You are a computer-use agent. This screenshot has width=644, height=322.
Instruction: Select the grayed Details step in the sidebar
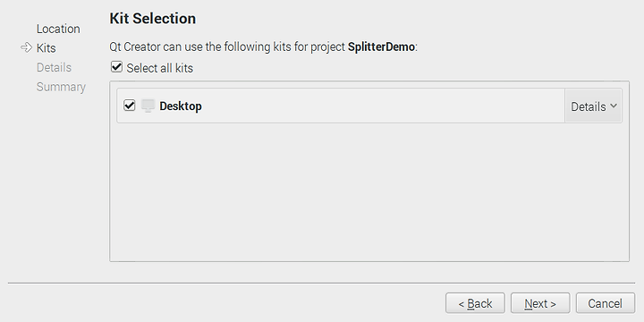click(54, 67)
